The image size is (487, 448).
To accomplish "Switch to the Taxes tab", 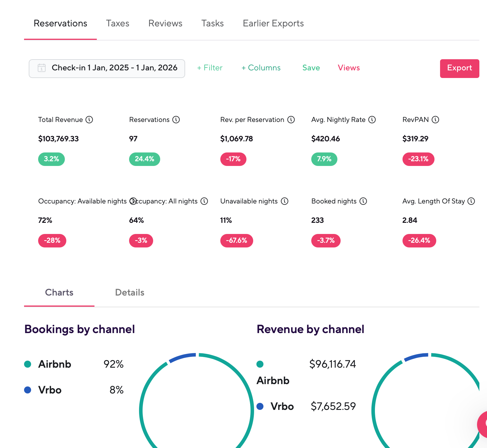I will coord(118,23).
